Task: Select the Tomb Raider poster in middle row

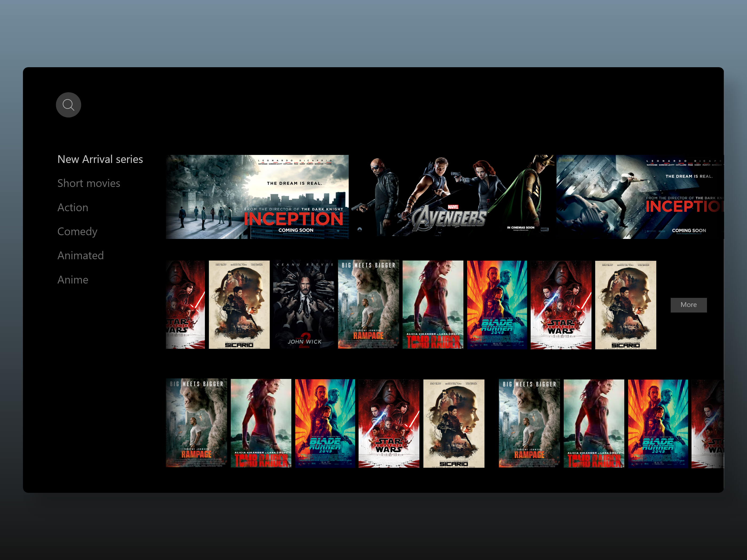Action: pyautogui.click(x=433, y=305)
